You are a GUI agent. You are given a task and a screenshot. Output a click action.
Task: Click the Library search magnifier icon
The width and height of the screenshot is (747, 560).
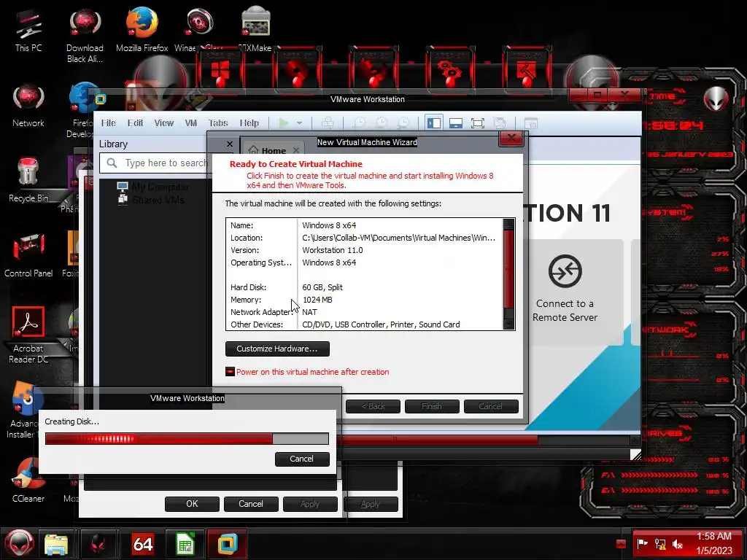point(112,163)
